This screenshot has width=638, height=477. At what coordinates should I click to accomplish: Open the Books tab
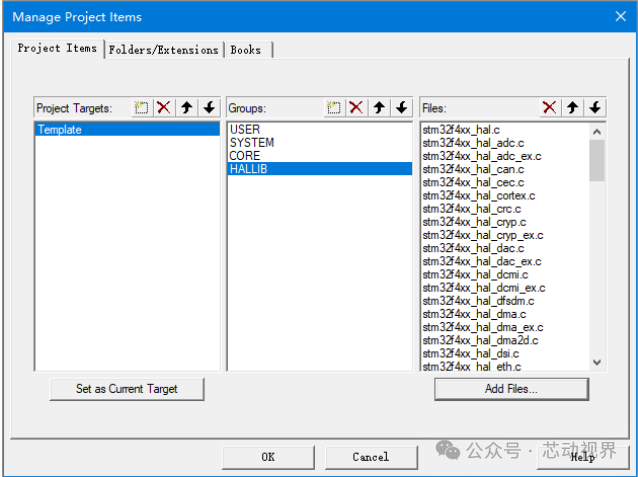click(x=246, y=50)
